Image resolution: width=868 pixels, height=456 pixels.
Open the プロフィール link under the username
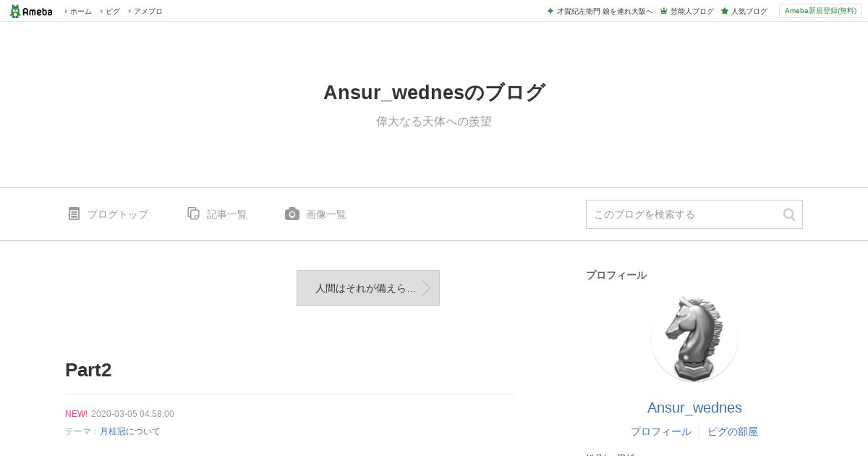660,431
